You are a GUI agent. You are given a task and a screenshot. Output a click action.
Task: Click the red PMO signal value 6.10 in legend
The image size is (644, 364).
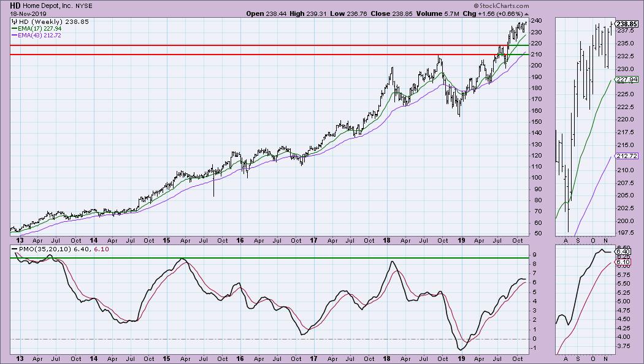coord(102,249)
